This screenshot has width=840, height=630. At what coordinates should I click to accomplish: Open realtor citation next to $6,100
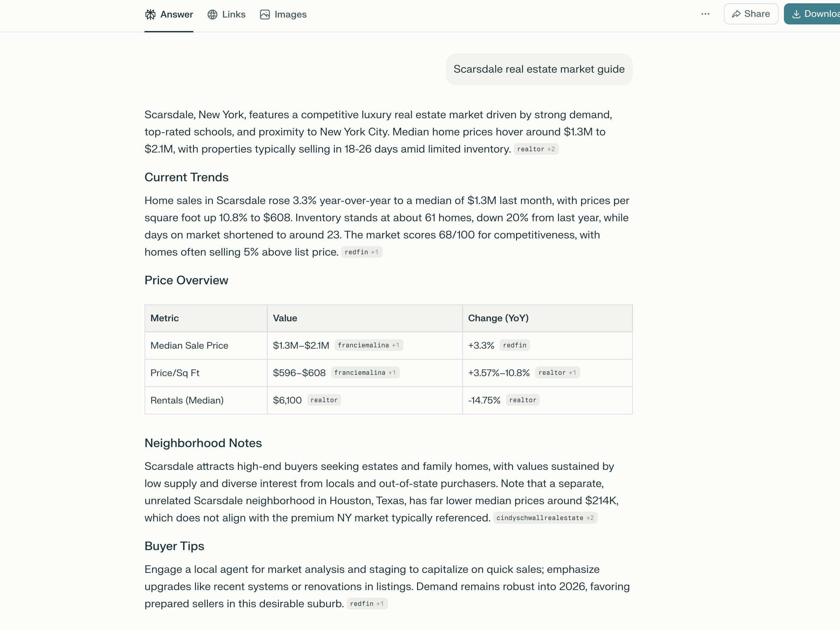point(324,400)
